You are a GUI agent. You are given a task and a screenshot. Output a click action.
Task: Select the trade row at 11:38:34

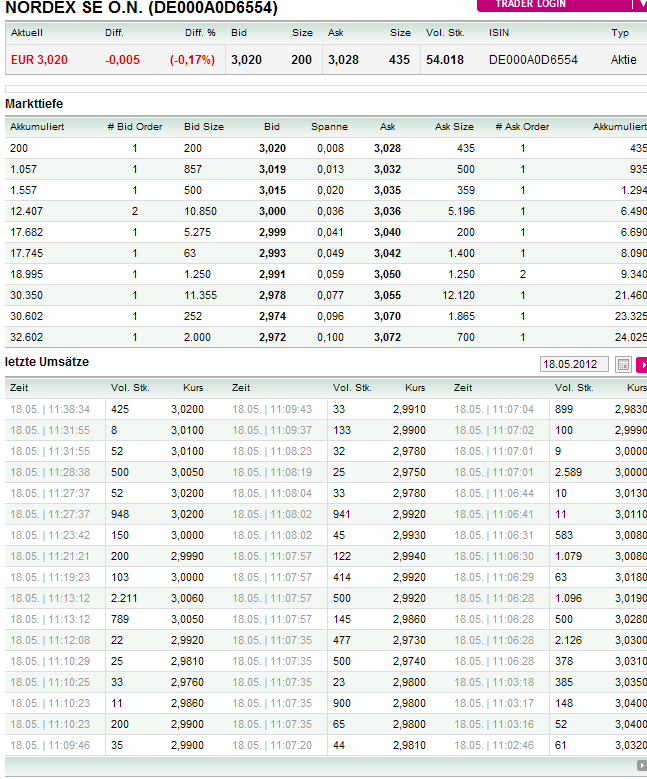pyautogui.click(x=110, y=409)
